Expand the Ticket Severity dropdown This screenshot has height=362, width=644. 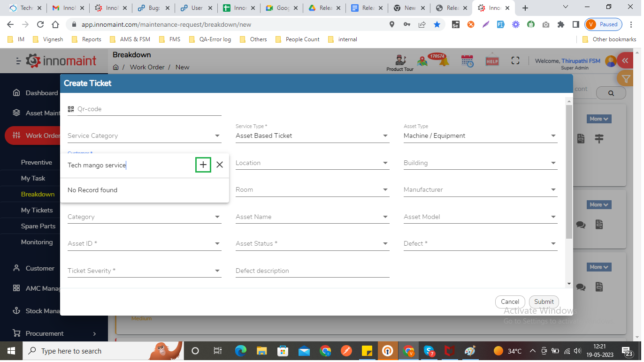(144, 271)
